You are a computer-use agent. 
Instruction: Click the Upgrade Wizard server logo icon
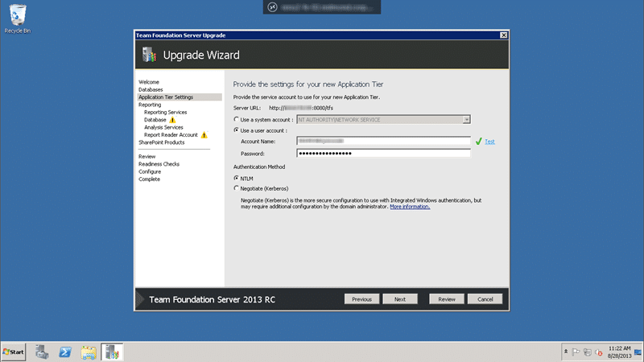(x=149, y=55)
